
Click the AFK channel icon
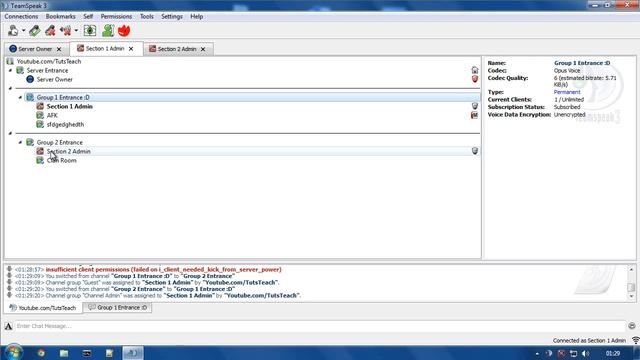pos(40,116)
